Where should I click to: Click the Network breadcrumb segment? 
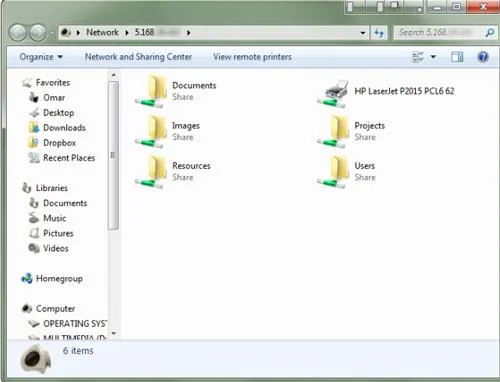(x=102, y=32)
